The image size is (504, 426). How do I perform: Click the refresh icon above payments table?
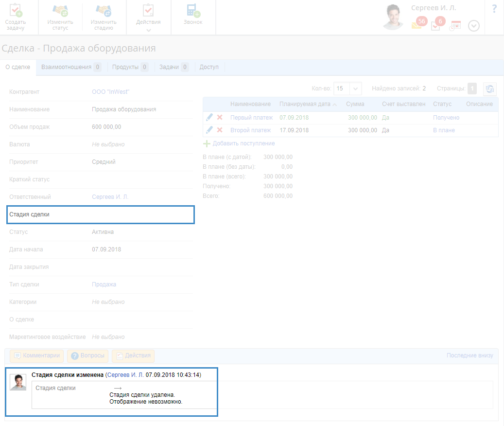(490, 89)
